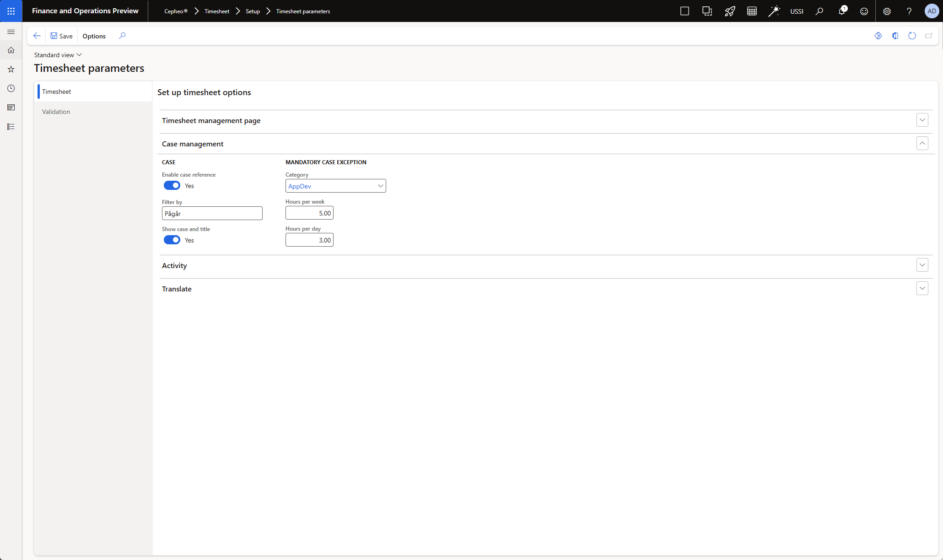Open Recent clock icon in sidebar

(x=11, y=88)
